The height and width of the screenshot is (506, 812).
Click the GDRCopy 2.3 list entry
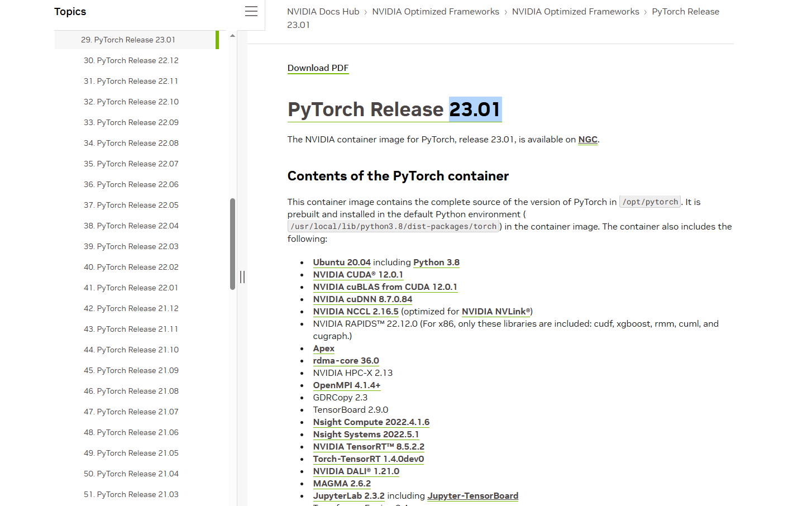(340, 398)
